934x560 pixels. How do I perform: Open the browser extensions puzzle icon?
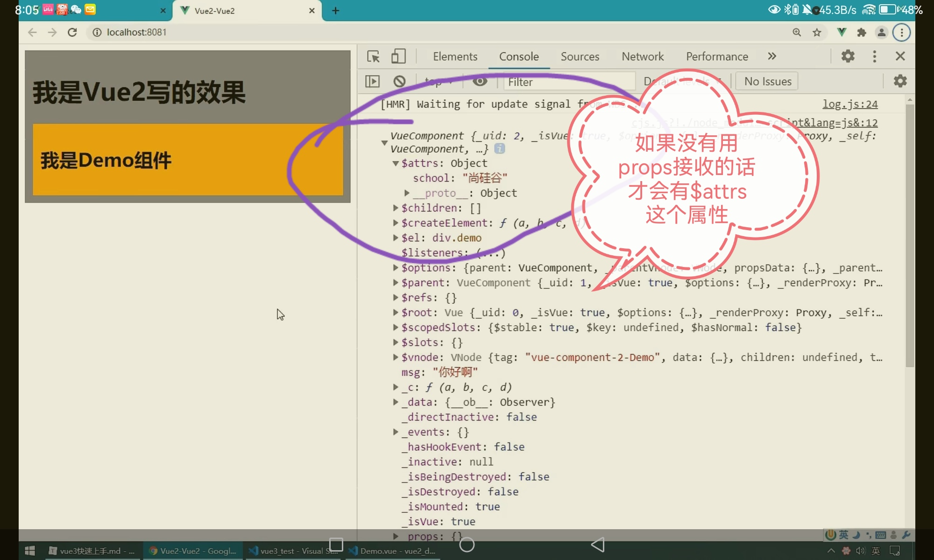tap(862, 32)
